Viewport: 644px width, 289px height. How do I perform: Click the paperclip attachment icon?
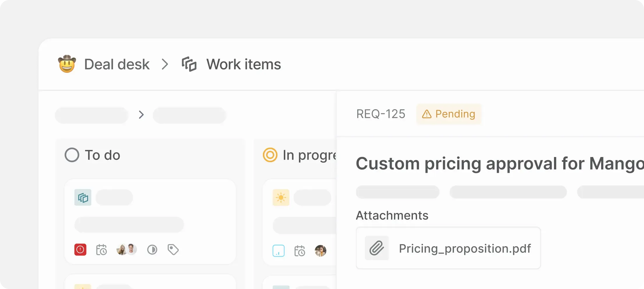pyautogui.click(x=377, y=248)
